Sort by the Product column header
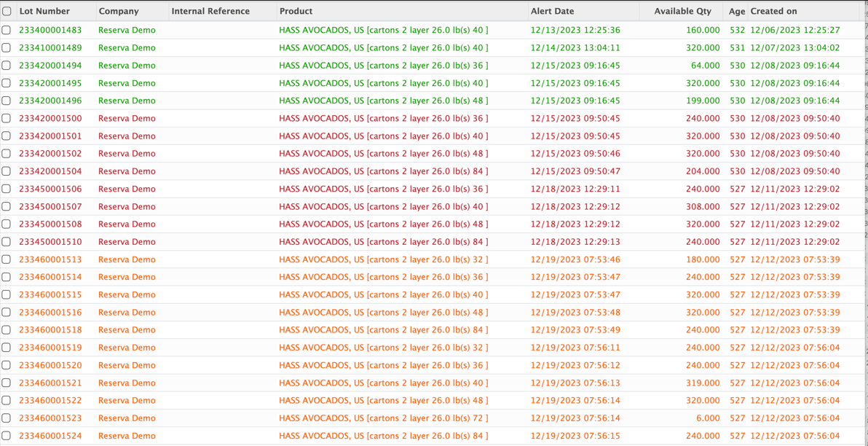Screen dimensions: 868x446 tap(296, 11)
